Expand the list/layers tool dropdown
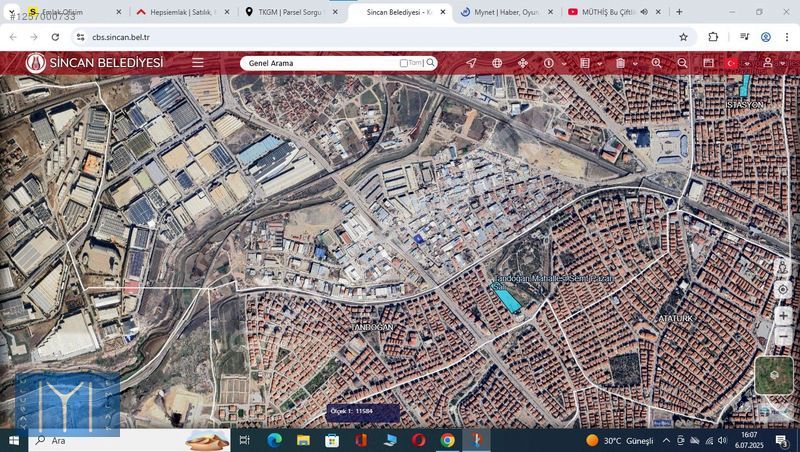 [x=599, y=64]
